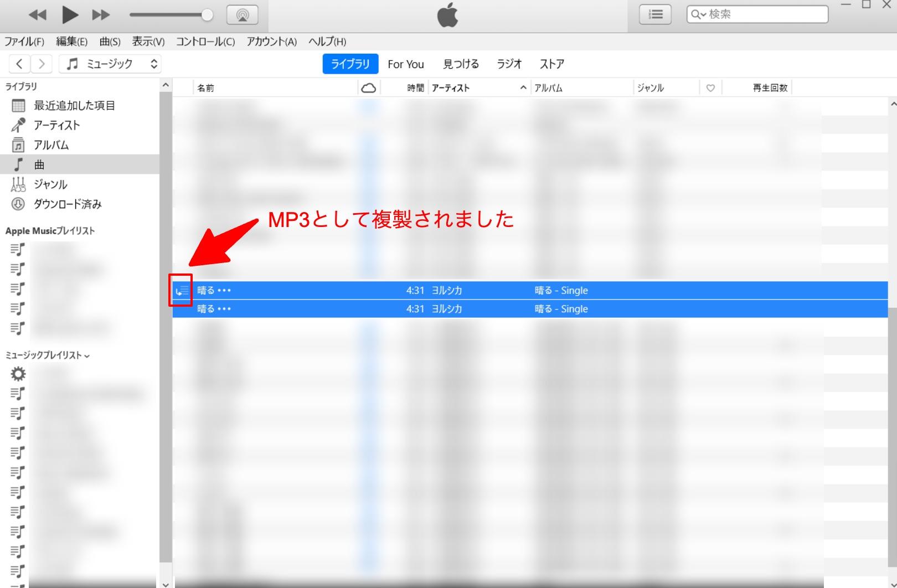Open the ミュージック media type dropdown
This screenshot has height=588, width=897.
coord(110,64)
